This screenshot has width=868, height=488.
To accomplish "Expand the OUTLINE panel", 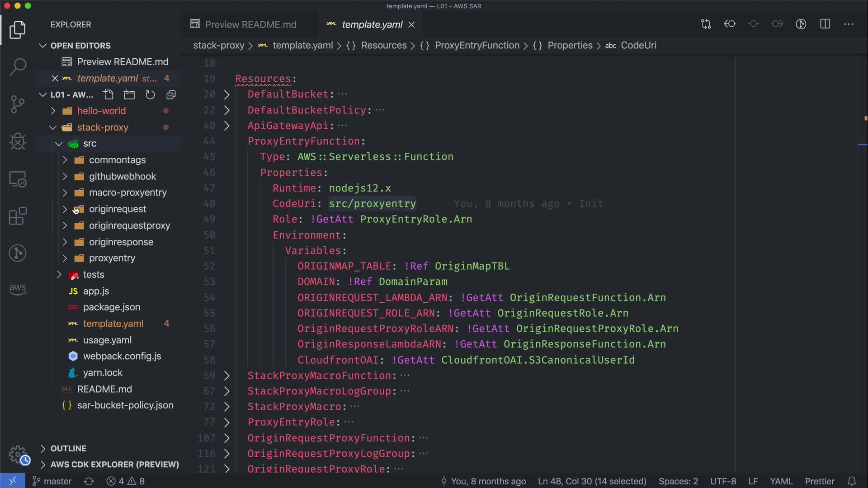I will [68, 448].
